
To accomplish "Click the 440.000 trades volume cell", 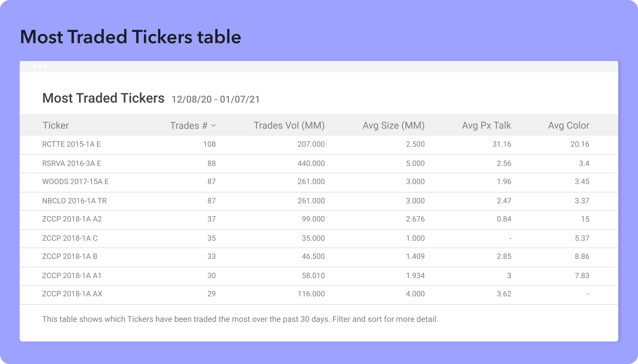I will tap(311, 163).
